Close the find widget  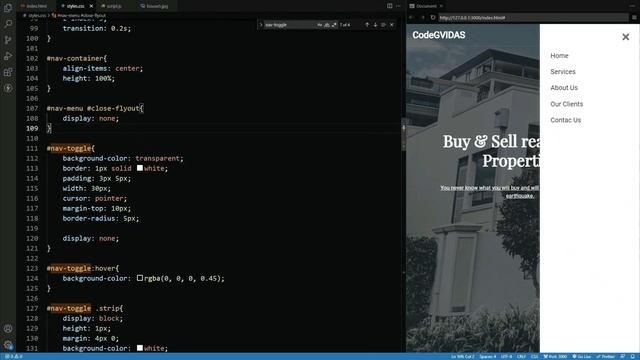[392, 25]
